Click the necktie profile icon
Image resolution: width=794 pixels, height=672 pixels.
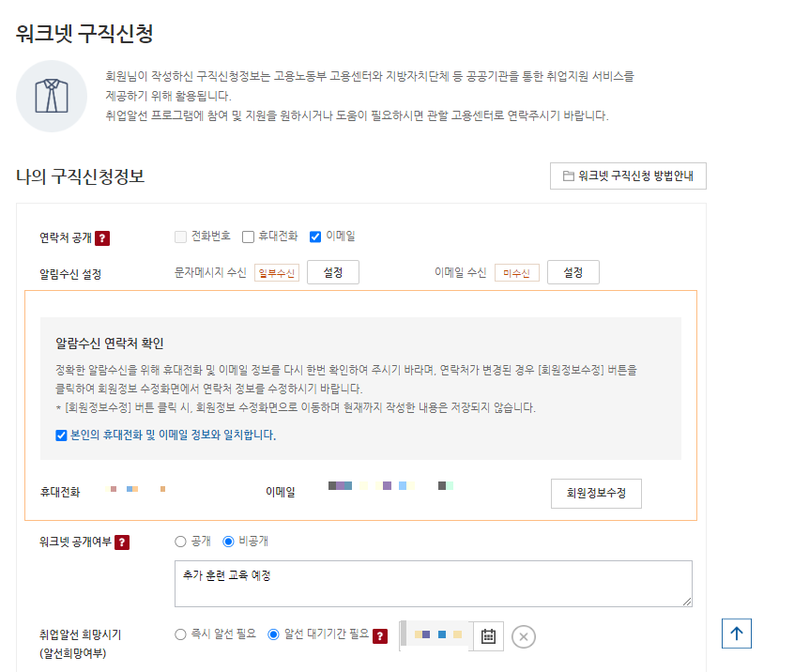tap(51, 97)
